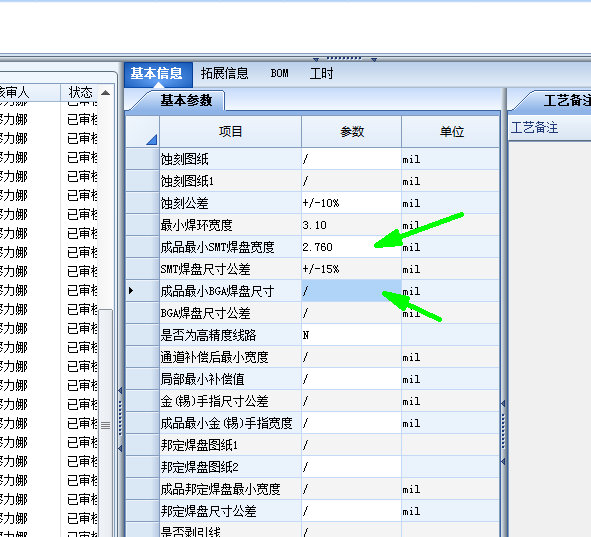This screenshot has width=591, height=537.
Task: Click the top splitter grip dots handle
Action: pyautogui.click(x=344, y=58)
